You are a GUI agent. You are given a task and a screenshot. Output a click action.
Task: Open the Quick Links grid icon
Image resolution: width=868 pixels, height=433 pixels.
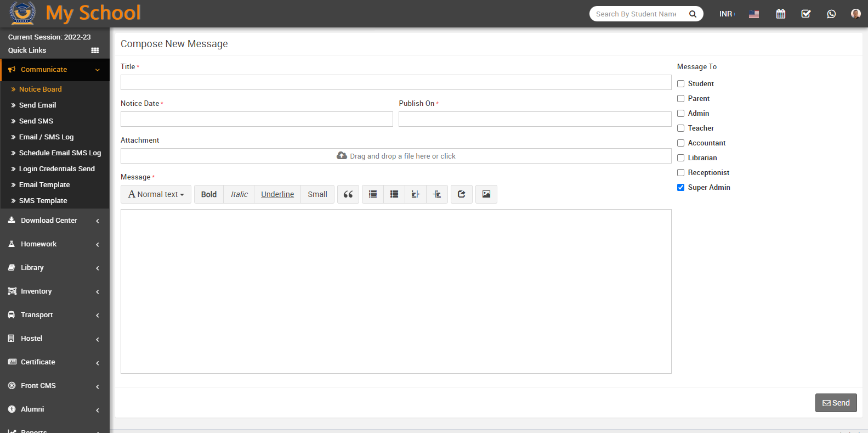coord(95,50)
